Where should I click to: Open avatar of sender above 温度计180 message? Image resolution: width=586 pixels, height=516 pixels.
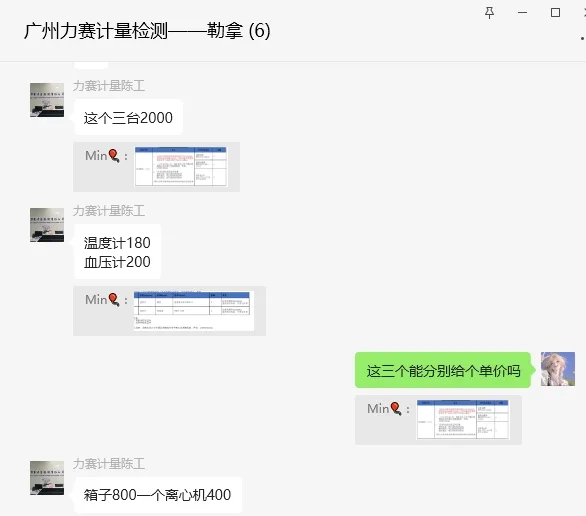pos(47,225)
